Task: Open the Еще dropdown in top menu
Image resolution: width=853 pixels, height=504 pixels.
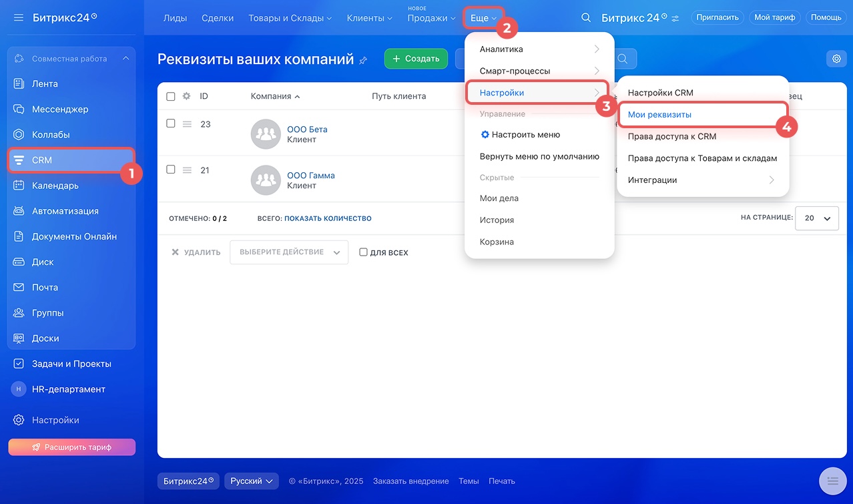Action: pyautogui.click(x=483, y=18)
